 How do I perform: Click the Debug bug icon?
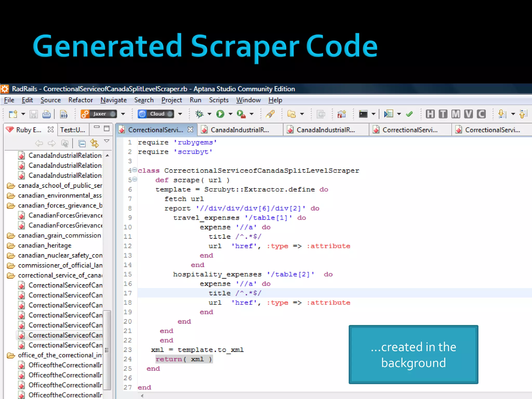199,114
